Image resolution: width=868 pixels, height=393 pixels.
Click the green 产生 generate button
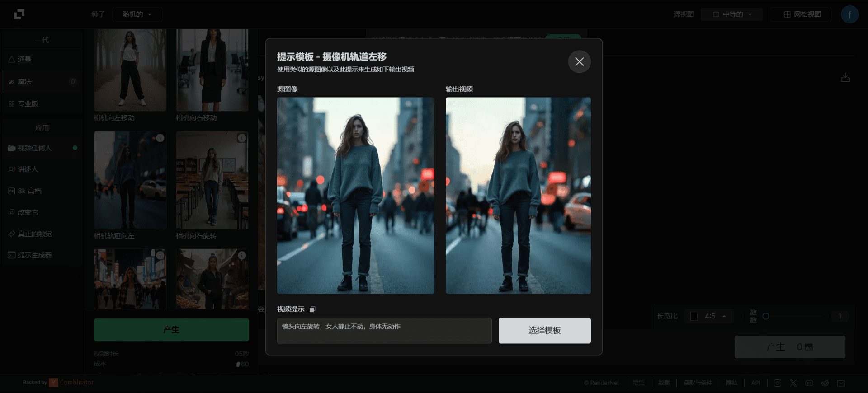click(x=171, y=330)
